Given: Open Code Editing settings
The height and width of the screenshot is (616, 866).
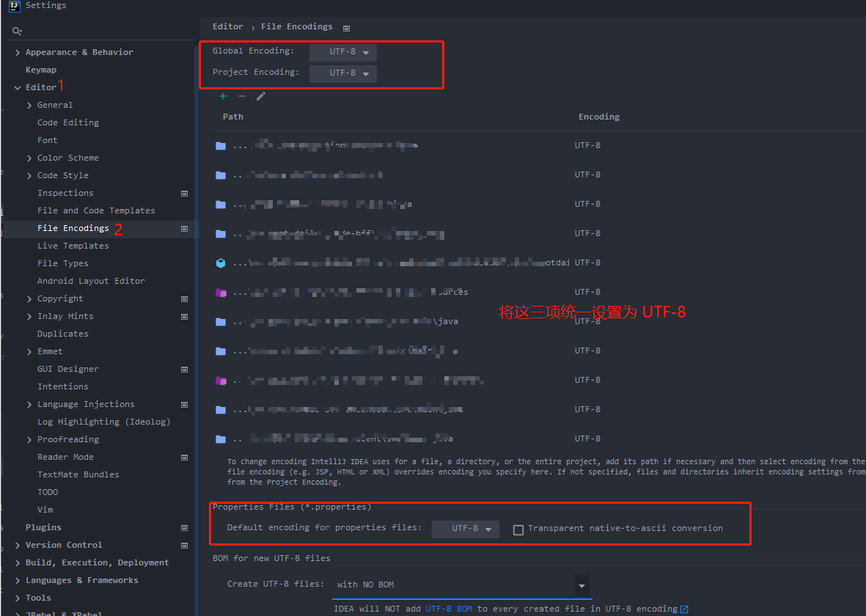Looking at the screenshot, I should [x=68, y=122].
